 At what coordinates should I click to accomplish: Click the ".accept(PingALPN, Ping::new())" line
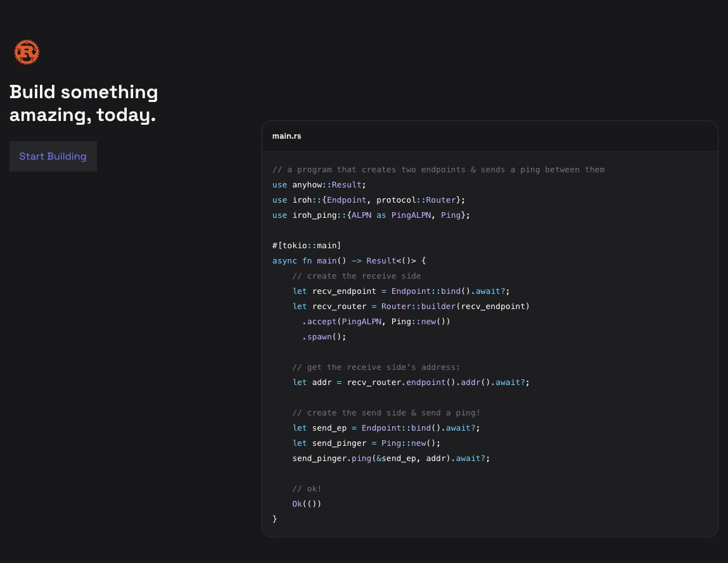[376, 322]
